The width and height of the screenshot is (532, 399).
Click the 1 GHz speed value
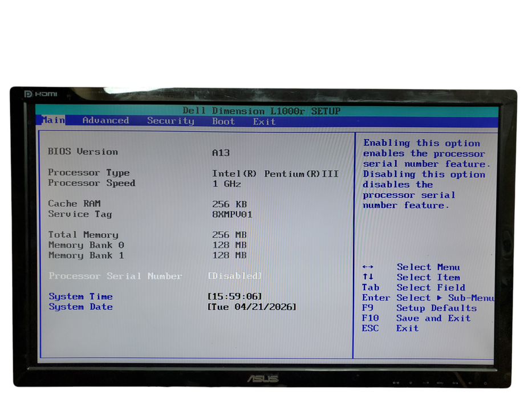pos(226,184)
